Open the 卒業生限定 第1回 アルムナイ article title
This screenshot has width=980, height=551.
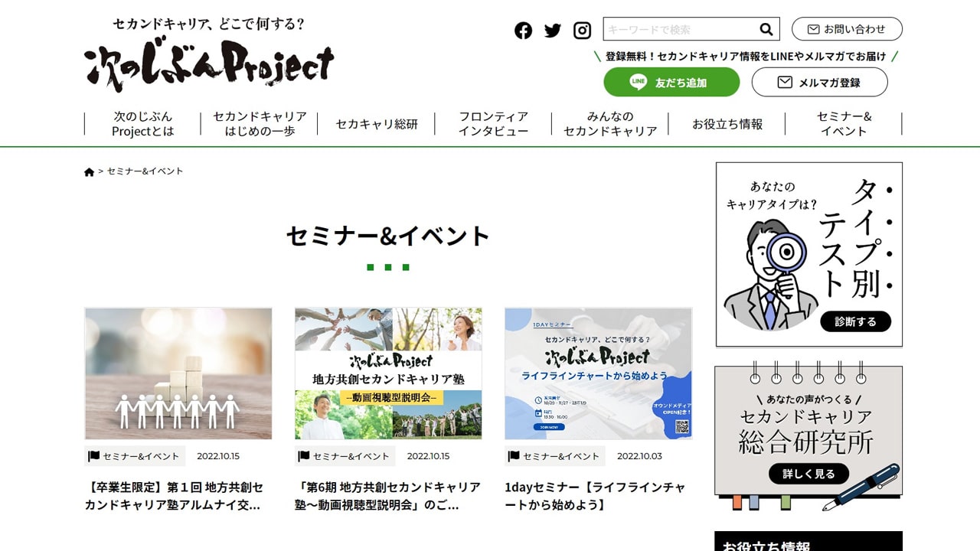(175, 496)
